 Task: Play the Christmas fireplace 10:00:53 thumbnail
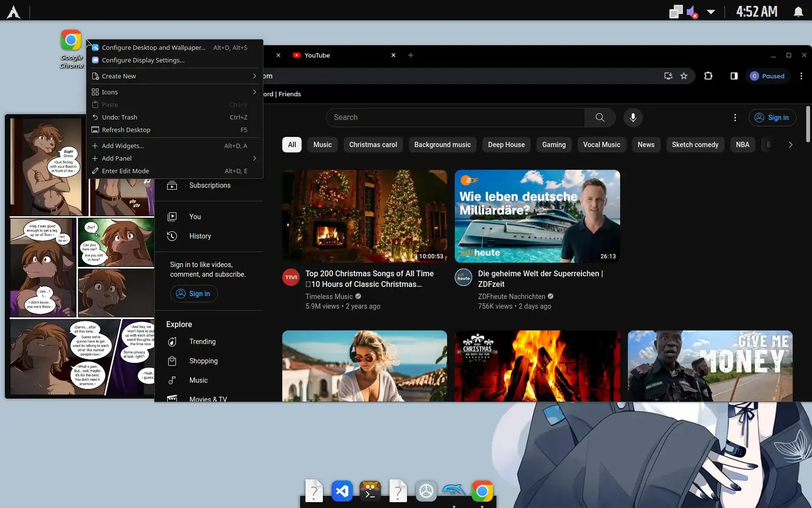click(364, 216)
